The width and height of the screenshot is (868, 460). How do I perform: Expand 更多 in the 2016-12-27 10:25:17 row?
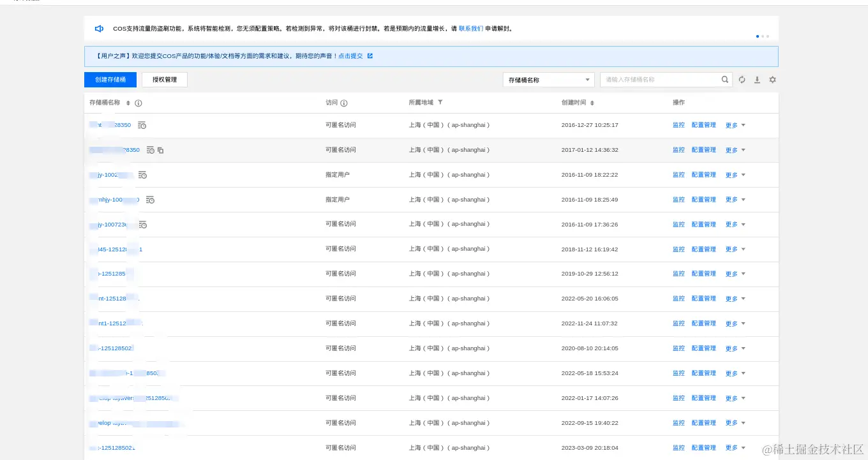point(735,125)
